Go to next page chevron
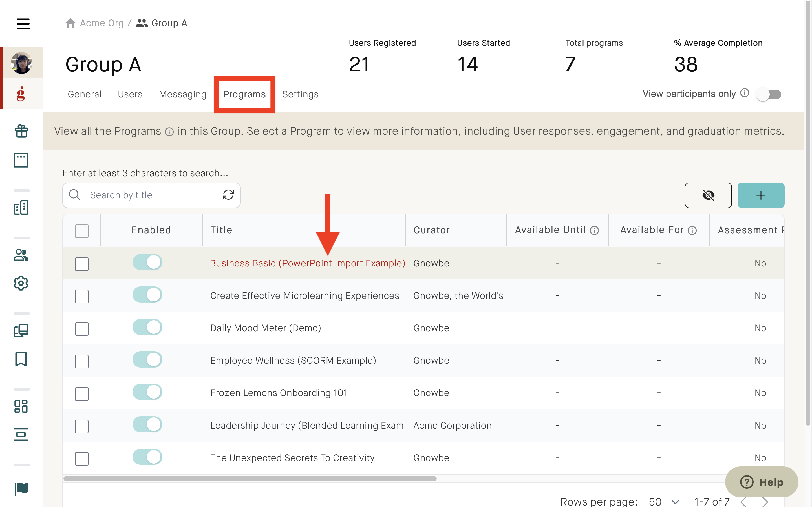812x507 pixels. tap(765, 502)
